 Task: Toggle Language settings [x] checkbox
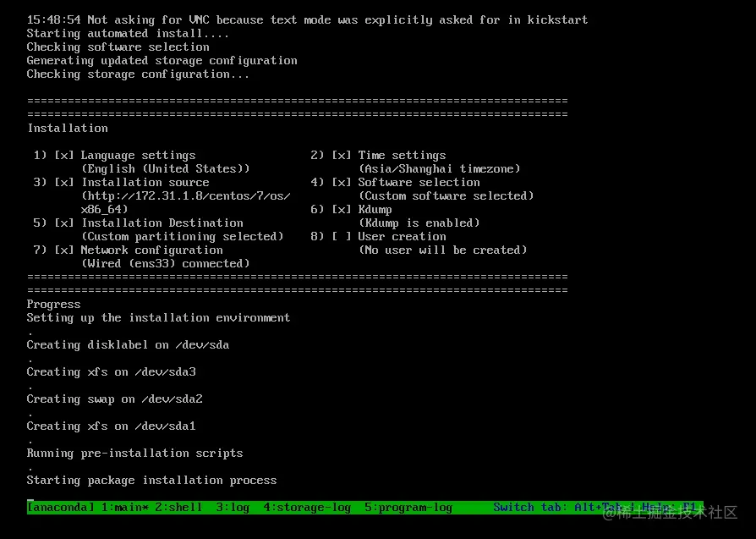coord(64,156)
